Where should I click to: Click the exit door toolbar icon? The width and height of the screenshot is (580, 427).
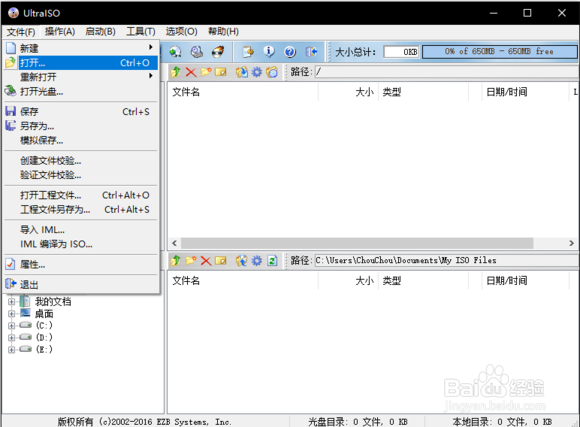[x=311, y=52]
